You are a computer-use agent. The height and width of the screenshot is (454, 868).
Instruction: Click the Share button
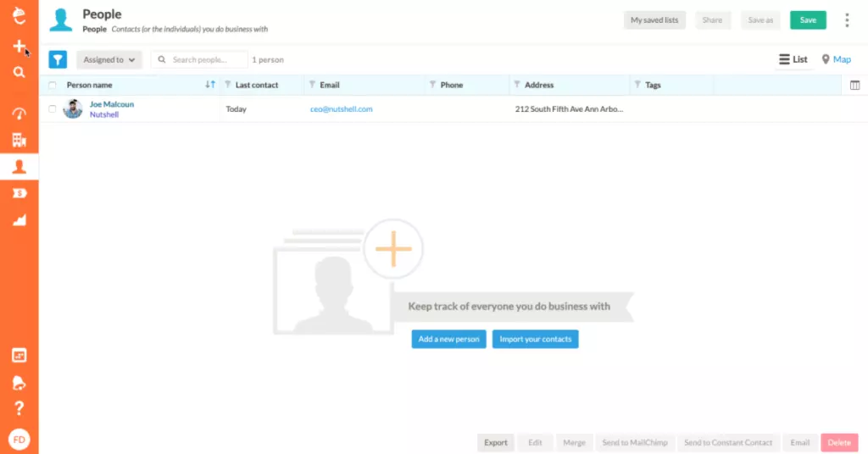(x=712, y=20)
